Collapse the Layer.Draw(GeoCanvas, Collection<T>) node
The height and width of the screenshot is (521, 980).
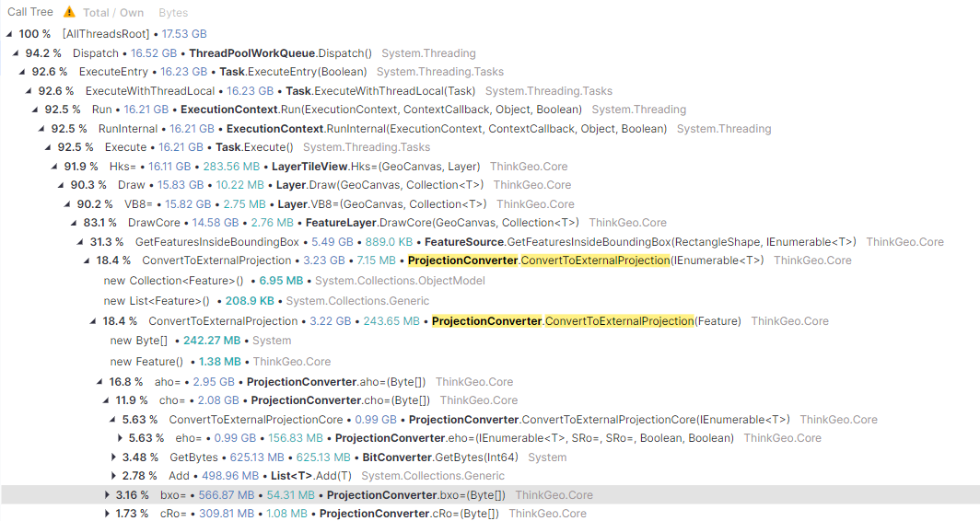point(61,185)
